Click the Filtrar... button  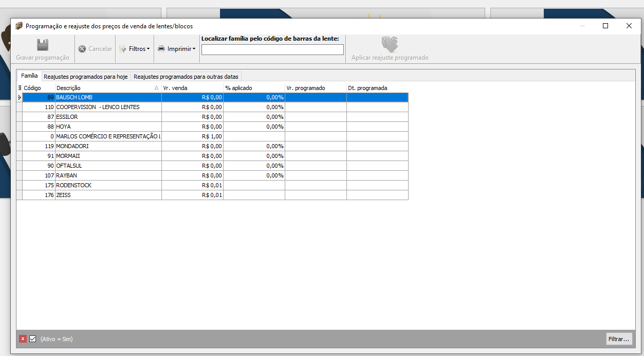click(619, 339)
